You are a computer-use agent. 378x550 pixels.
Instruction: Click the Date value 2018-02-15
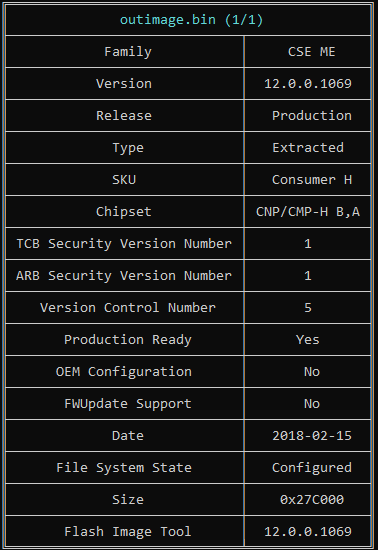coord(311,436)
